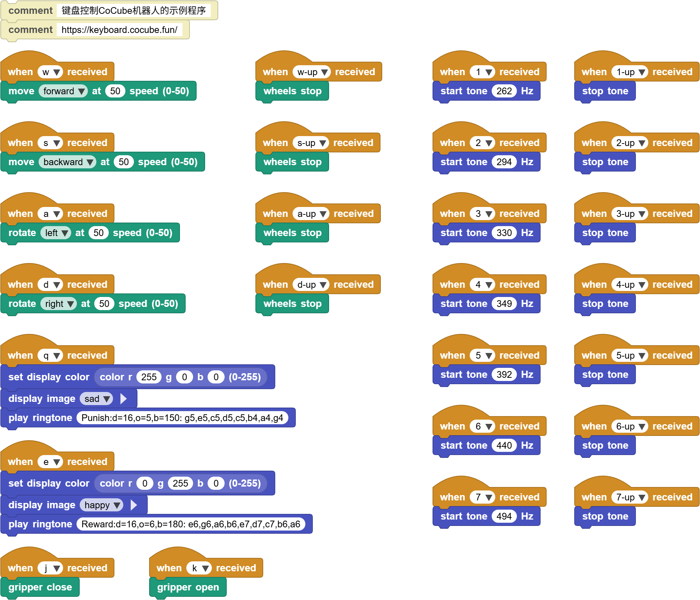Open the 'w-up' message dropdown
The image size is (700, 600).
click(312, 72)
